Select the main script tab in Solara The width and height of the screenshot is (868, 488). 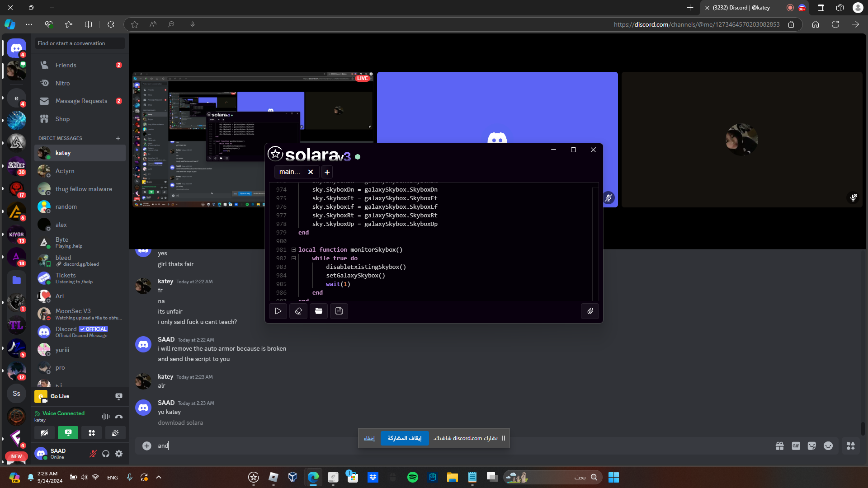click(x=290, y=172)
